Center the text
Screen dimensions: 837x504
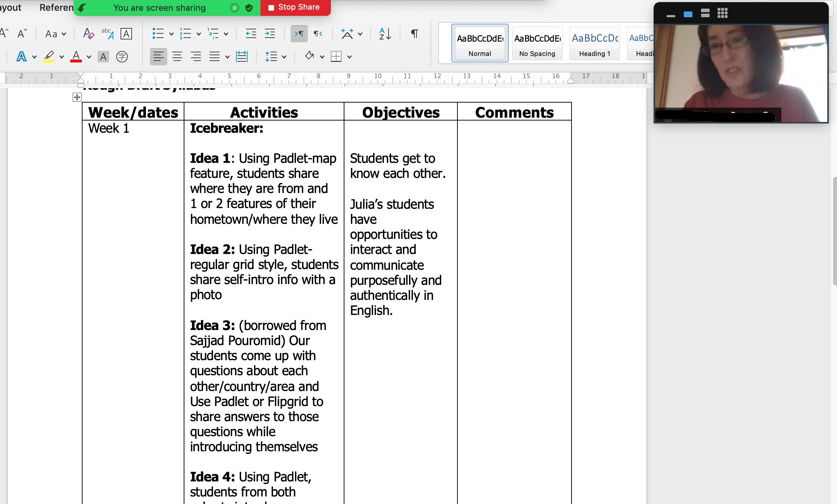click(x=177, y=56)
